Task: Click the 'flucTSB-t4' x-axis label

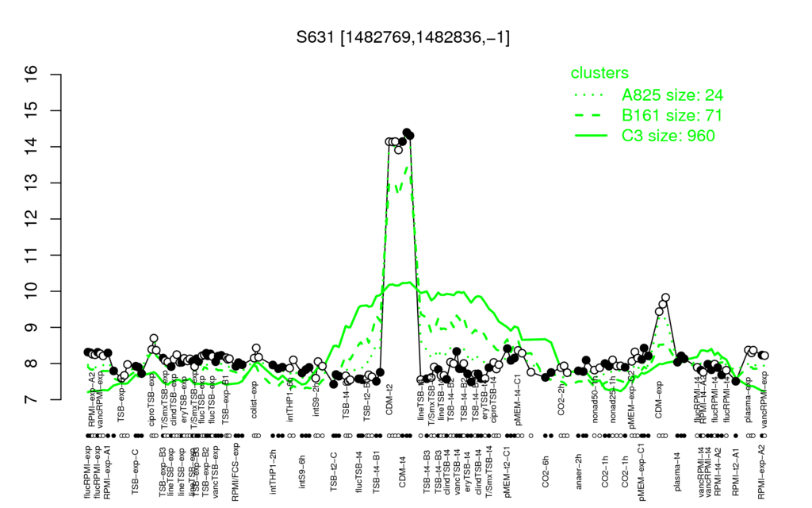Action: coord(359,471)
